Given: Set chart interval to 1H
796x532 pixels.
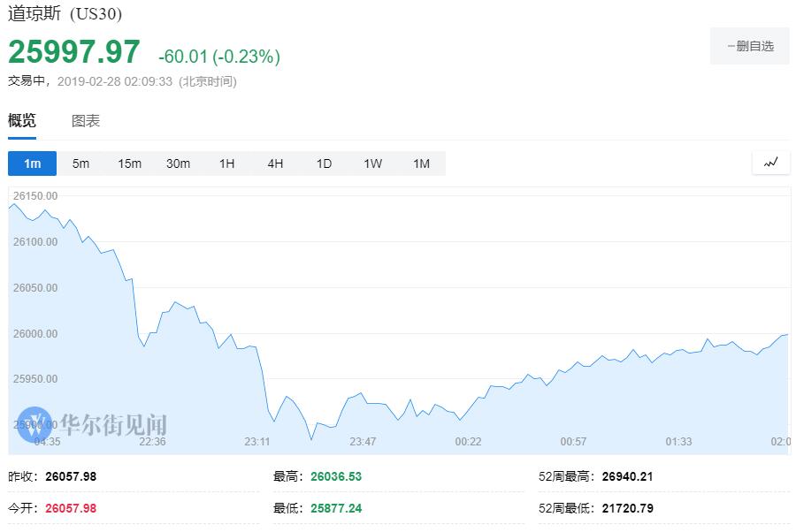Looking at the screenshot, I should click(226, 163).
